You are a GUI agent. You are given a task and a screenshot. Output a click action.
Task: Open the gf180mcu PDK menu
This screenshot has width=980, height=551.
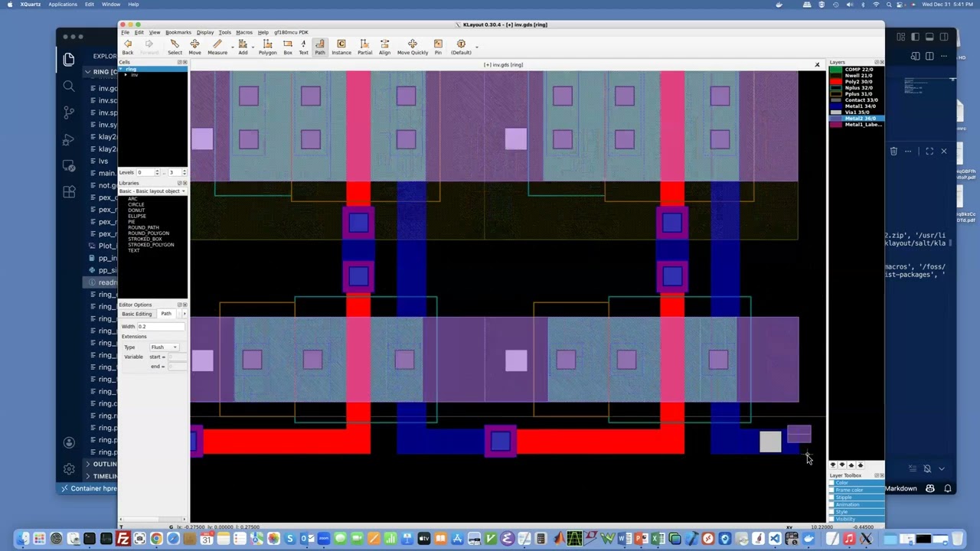coord(291,32)
